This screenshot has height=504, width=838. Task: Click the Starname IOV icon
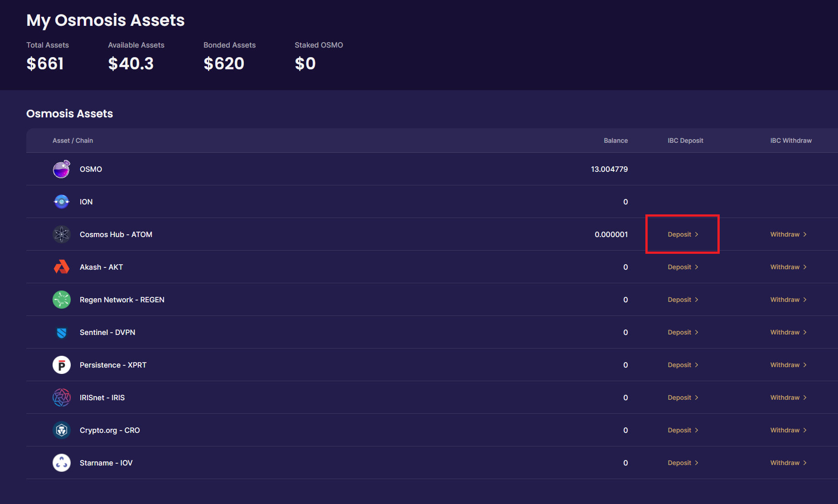pos(62,463)
